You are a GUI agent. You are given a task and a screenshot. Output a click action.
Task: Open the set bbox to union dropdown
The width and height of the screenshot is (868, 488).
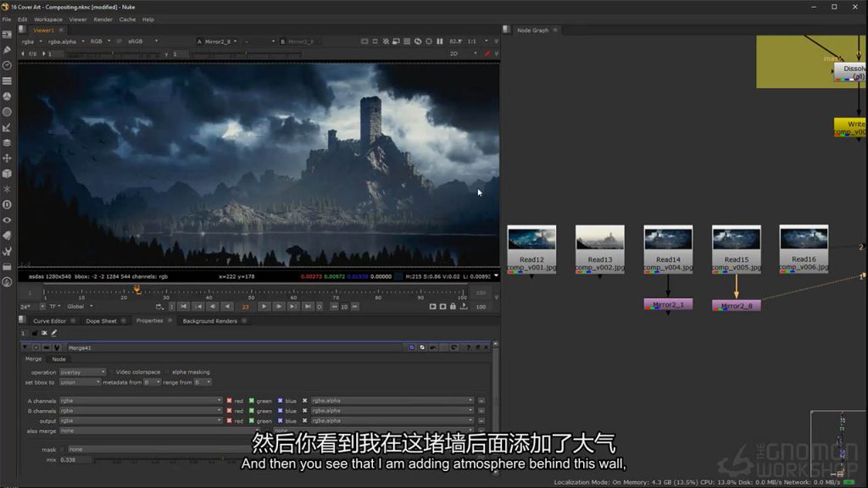tap(81, 382)
